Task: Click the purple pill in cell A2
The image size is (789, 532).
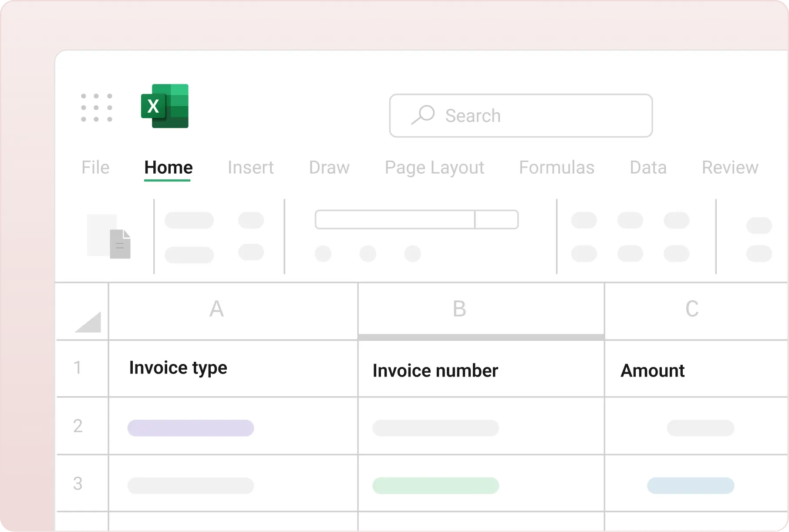Action: click(191, 428)
